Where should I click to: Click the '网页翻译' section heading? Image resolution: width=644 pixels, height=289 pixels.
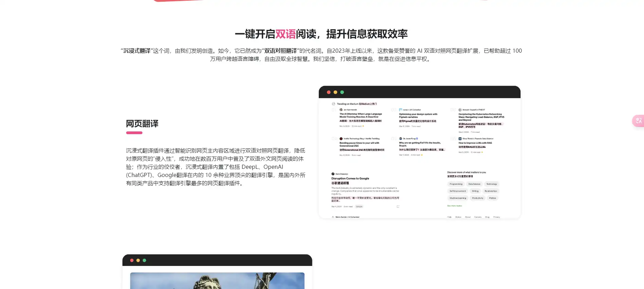click(142, 124)
